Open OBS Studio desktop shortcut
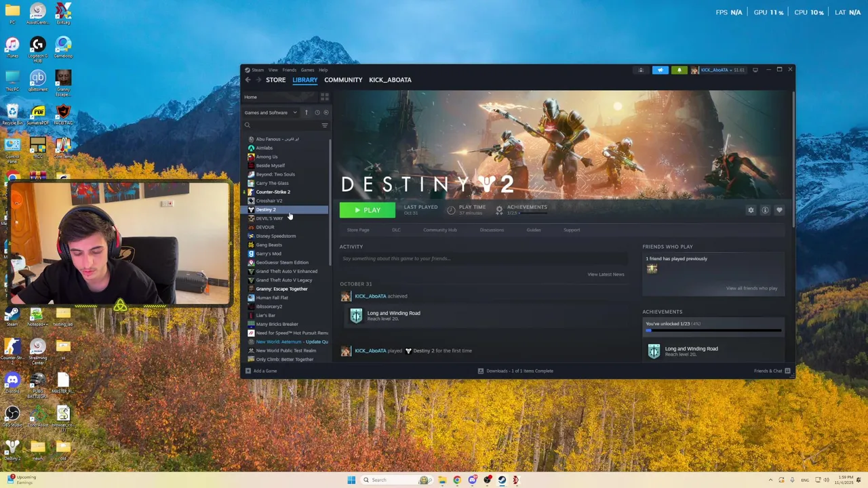Image resolution: width=868 pixels, height=488 pixels. (x=12, y=417)
